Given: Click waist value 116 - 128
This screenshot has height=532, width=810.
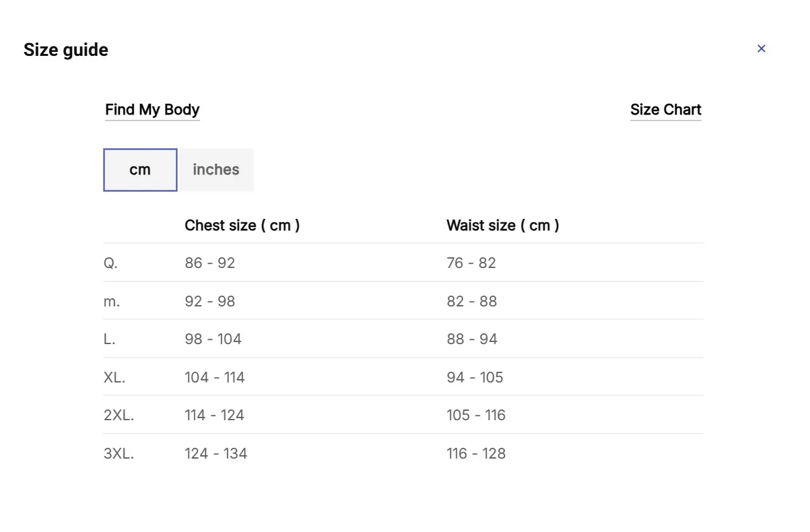Looking at the screenshot, I should pyautogui.click(x=476, y=453).
